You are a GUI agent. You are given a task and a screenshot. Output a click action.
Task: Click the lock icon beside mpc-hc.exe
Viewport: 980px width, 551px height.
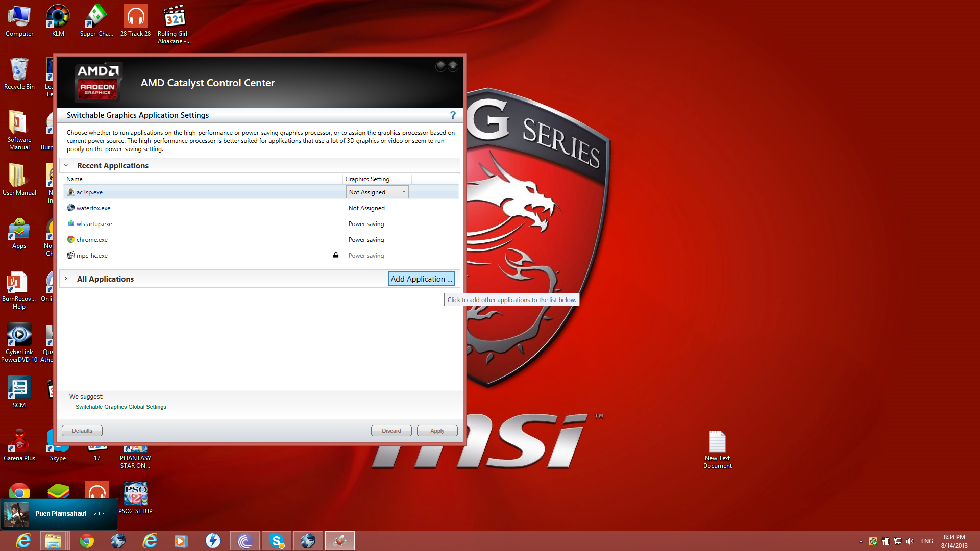[336, 255]
